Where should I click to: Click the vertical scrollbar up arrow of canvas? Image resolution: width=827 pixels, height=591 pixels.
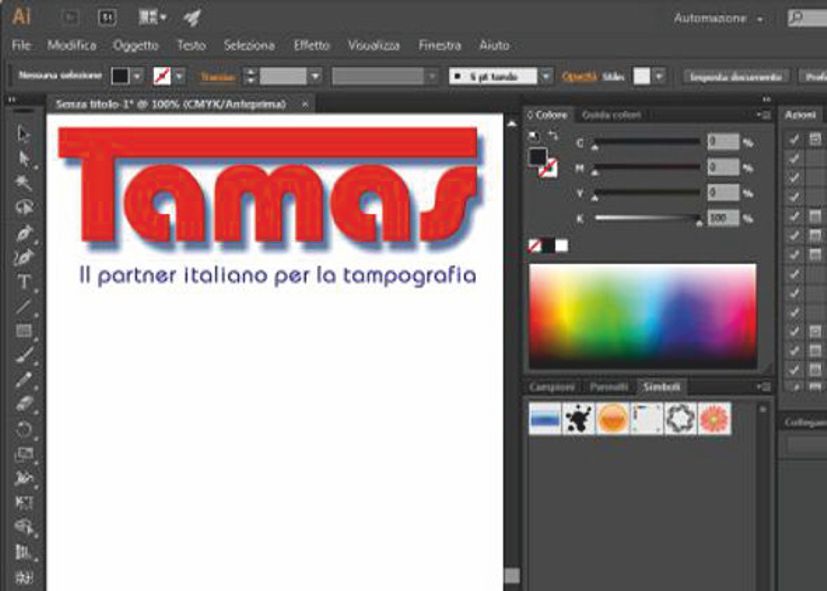click(512, 124)
